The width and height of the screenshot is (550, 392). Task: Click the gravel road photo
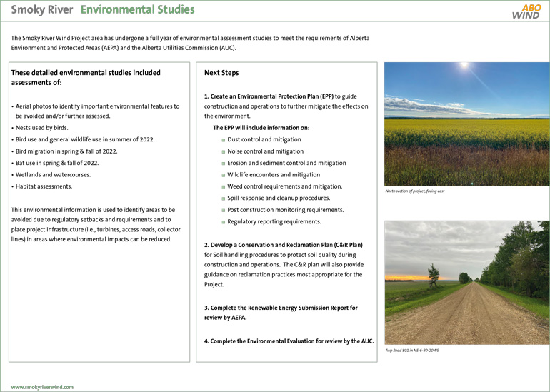[x=467, y=283]
